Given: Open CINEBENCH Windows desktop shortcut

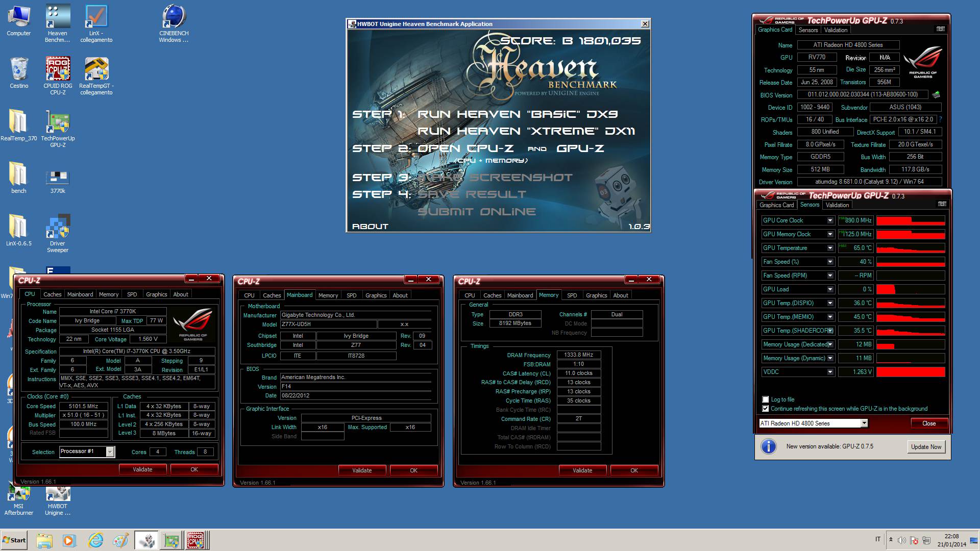Looking at the screenshot, I should pyautogui.click(x=174, y=23).
